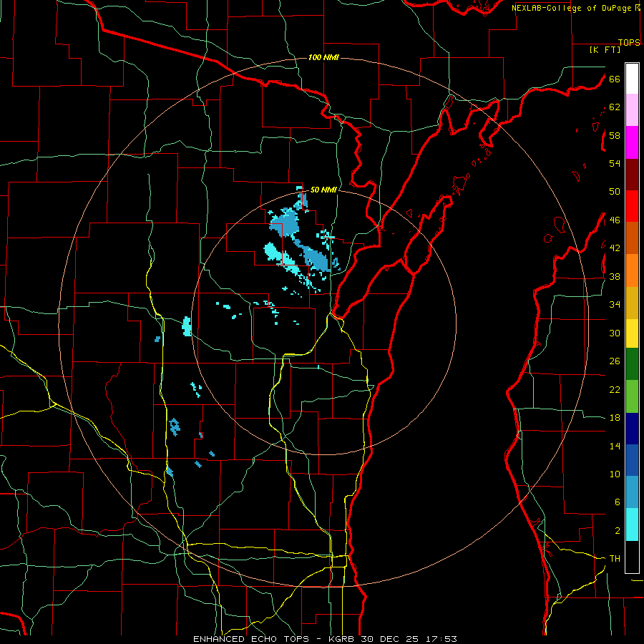644x644 pixels.
Task: Select the magenta legend color block
Action: pos(632,142)
